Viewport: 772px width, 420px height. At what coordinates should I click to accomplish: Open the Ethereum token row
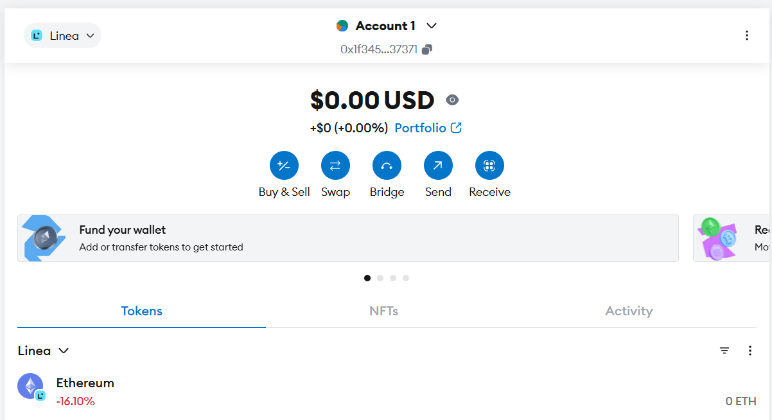tap(386, 391)
